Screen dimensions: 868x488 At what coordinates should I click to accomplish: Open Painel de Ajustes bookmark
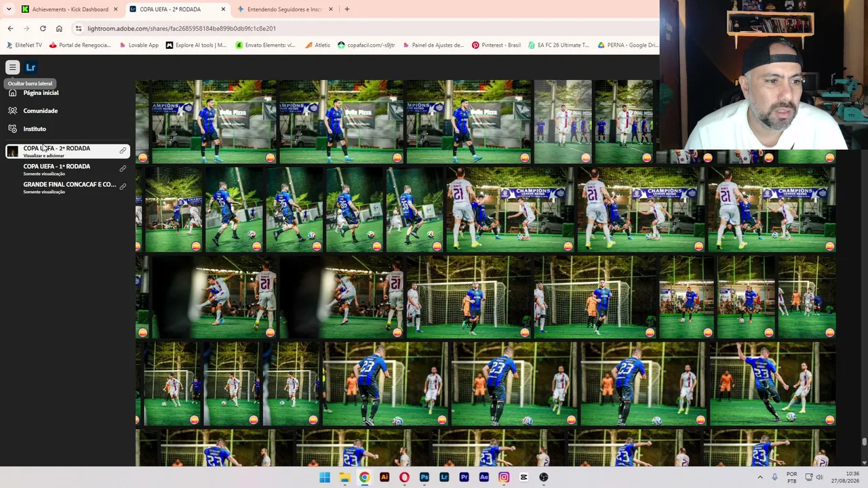(433, 45)
